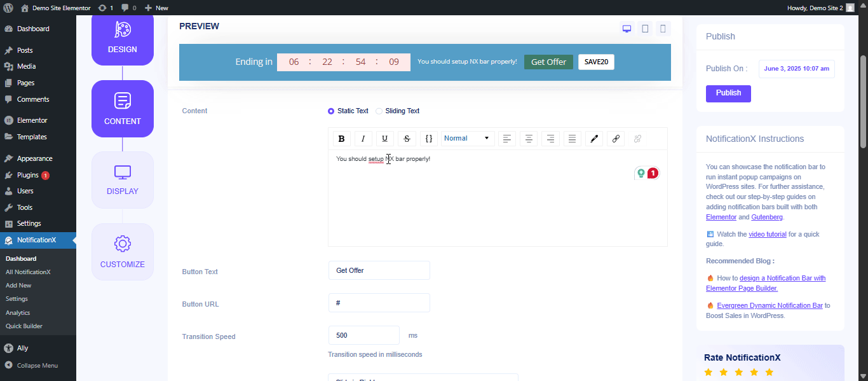Toggle italic formatting in editor

(x=363, y=139)
